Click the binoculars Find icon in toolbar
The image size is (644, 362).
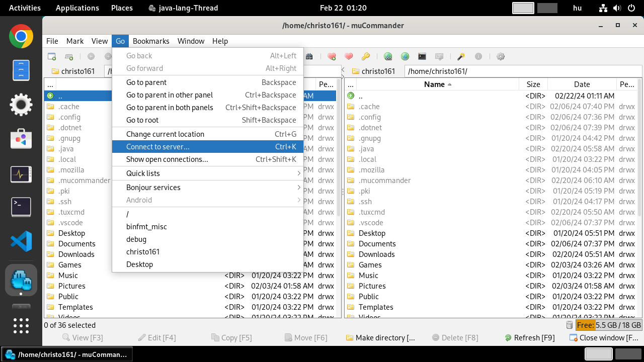(x=309, y=57)
